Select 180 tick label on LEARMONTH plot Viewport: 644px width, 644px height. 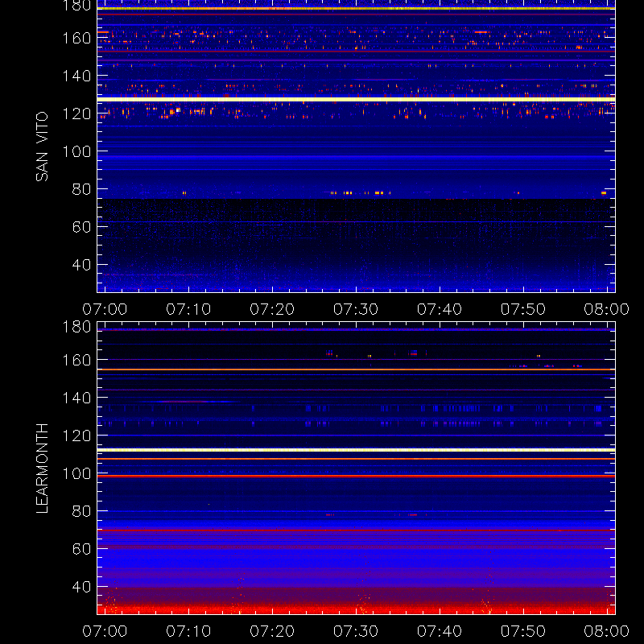pyautogui.click(x=76, y=327)
